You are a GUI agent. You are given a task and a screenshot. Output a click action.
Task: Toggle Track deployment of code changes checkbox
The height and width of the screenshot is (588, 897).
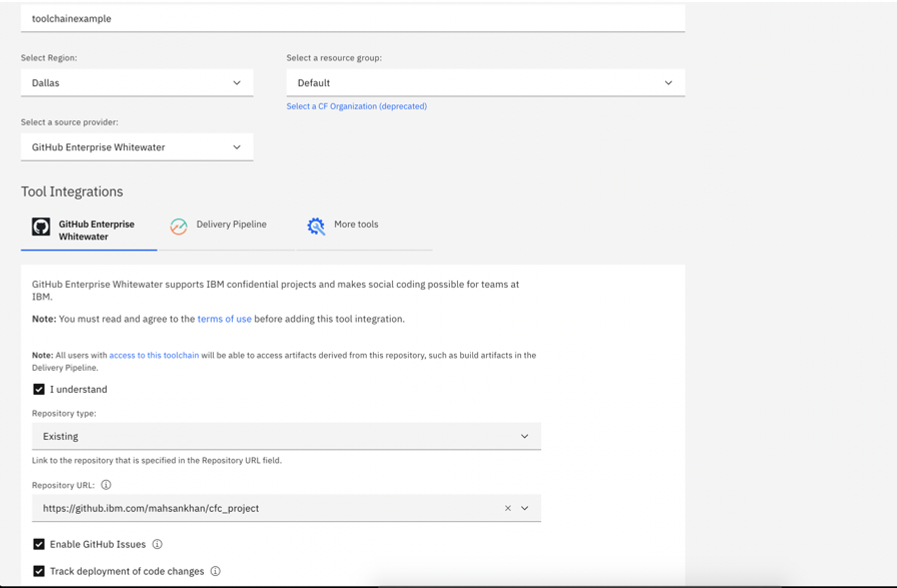39,571
